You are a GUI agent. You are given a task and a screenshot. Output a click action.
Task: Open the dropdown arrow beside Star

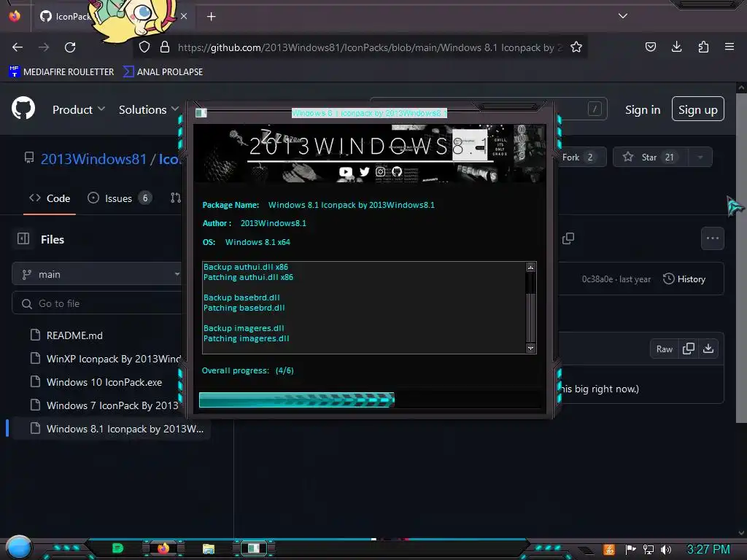[700, 157]
